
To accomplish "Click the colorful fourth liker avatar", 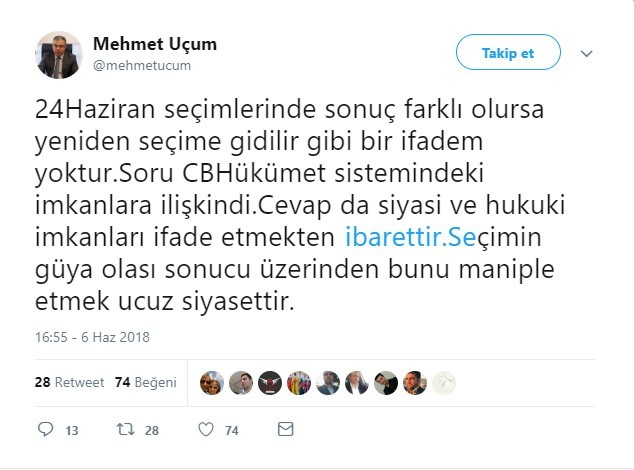I will click(x=298, y=382).
